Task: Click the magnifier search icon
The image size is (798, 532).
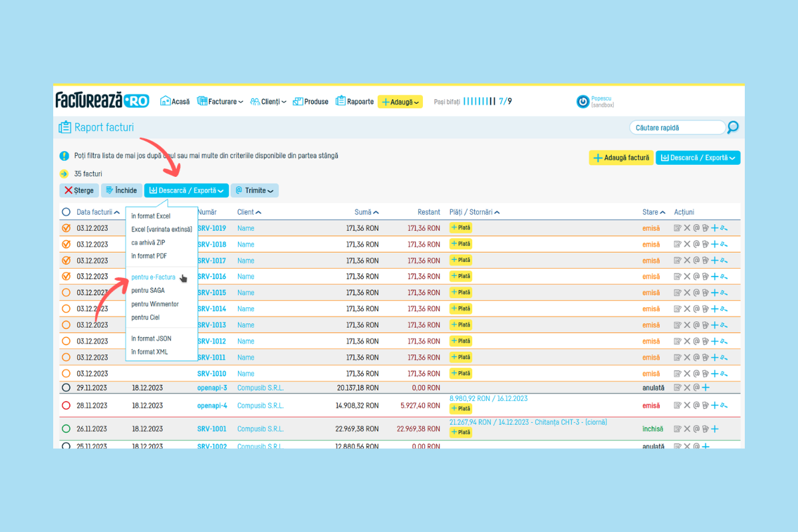Action: pos(733,127)
